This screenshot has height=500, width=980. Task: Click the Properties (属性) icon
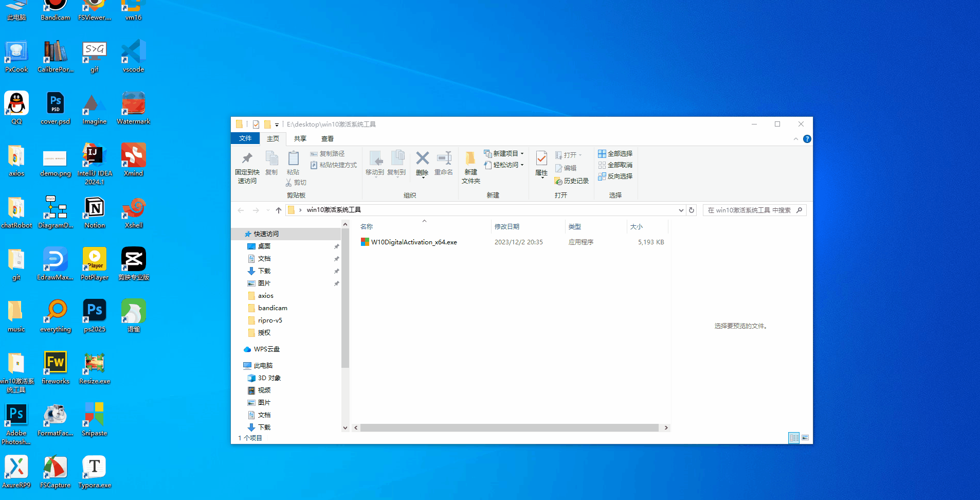(541, 159)
